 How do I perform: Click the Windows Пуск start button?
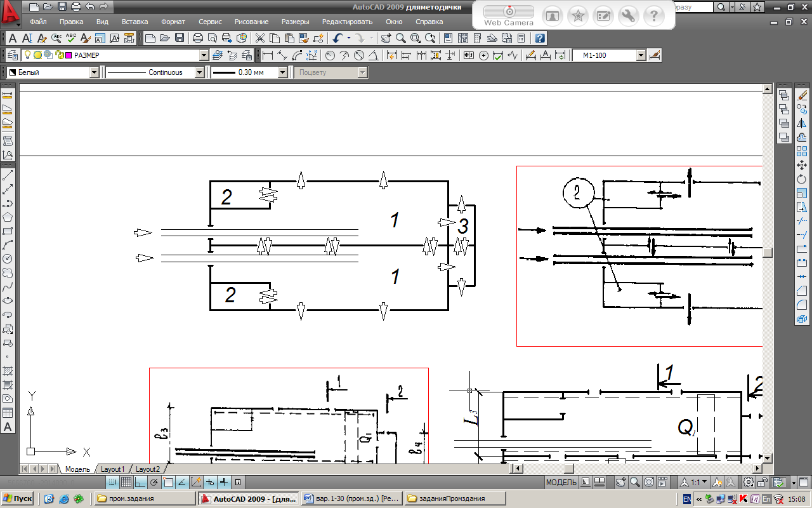18,498
